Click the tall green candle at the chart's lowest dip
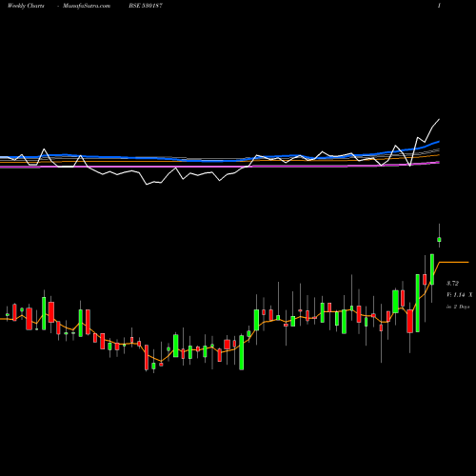Viewport: 476px width, 476px height. pyautogui.click(x=242, y=352)
